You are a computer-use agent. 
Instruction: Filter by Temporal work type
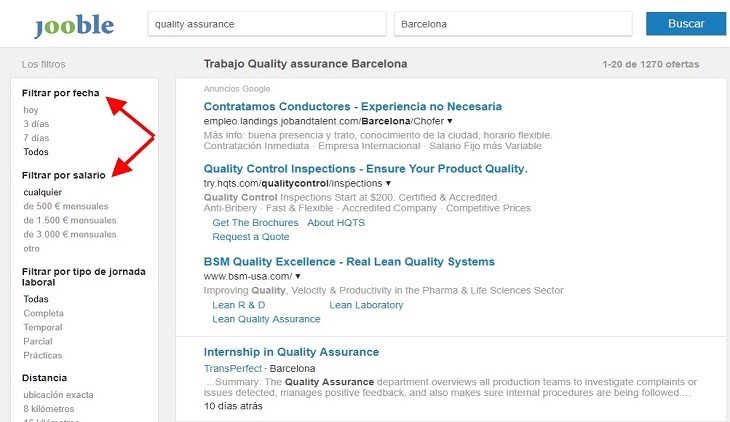[x=42, y=327]
